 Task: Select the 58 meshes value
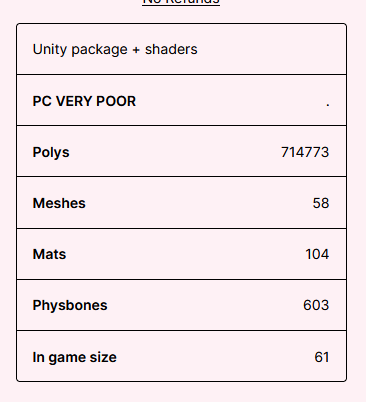point(321,203)
